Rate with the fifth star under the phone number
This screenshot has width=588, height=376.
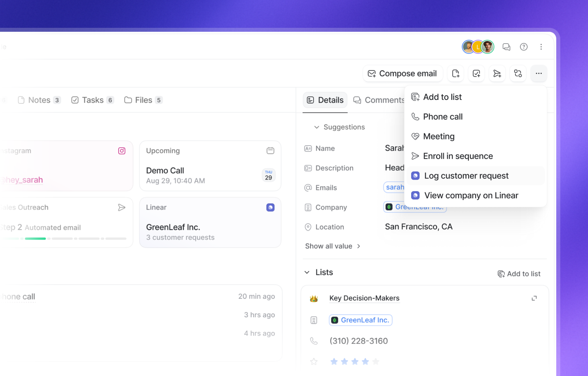(376, 361)
